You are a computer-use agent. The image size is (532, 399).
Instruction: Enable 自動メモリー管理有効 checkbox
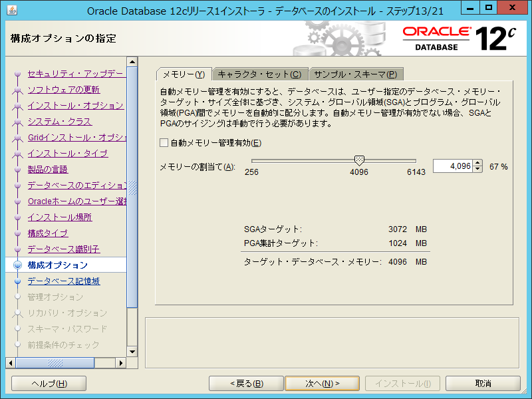pyautogui.click(x=164, y=142)
